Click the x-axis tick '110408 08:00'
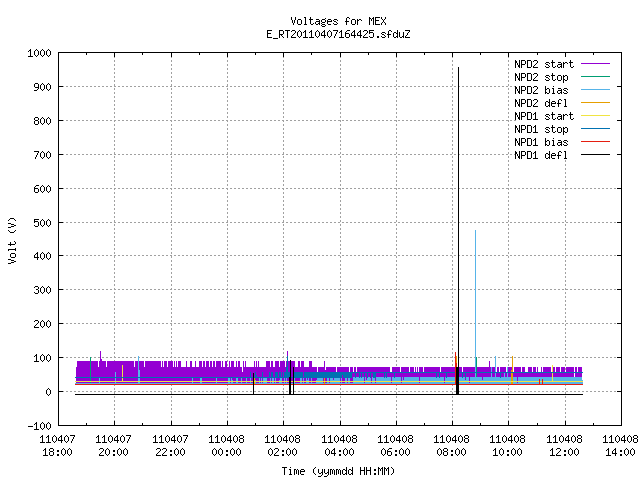Screen dimensions: 640x480 (x=451, y=446)
